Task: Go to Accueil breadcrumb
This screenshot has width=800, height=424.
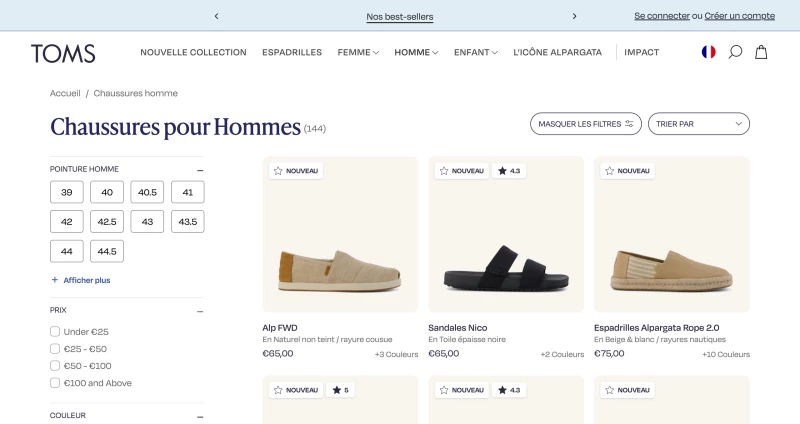Action: (x=65, y=93)
